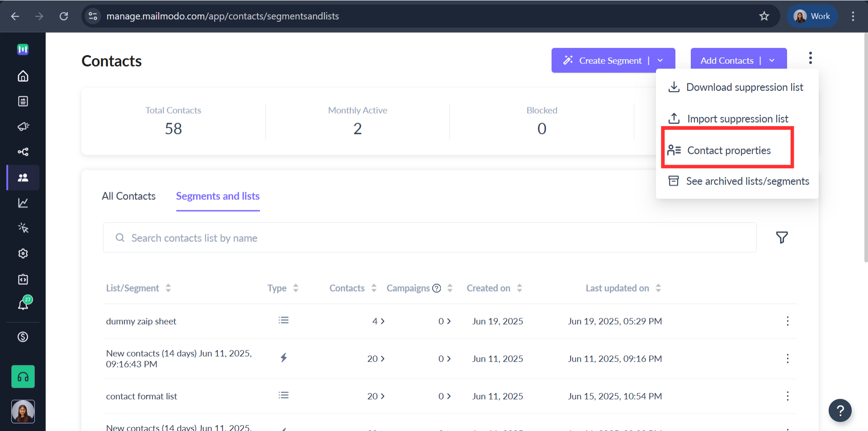Open the Templates icon in sidebar

point(23,101)
